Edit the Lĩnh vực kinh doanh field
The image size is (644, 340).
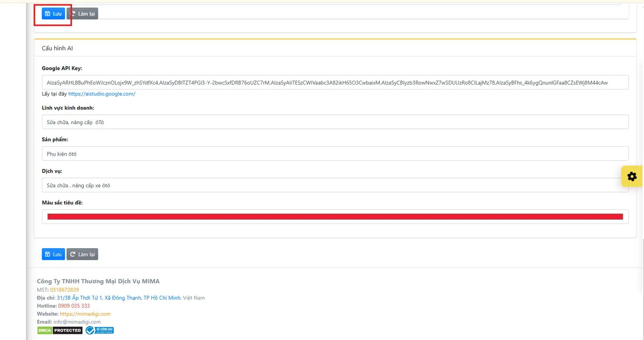335,122
